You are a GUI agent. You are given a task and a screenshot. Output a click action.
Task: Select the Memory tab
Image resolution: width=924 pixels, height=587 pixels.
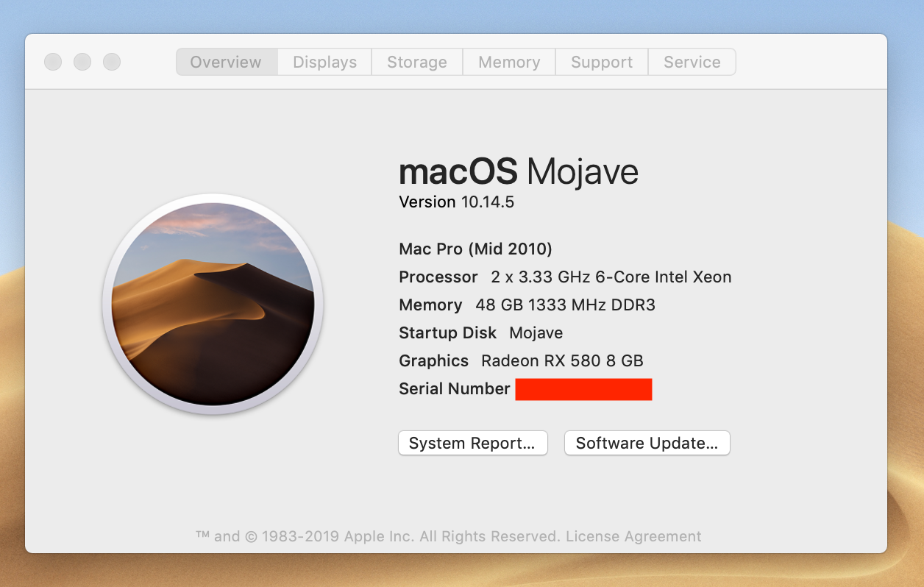pos(509,63)
